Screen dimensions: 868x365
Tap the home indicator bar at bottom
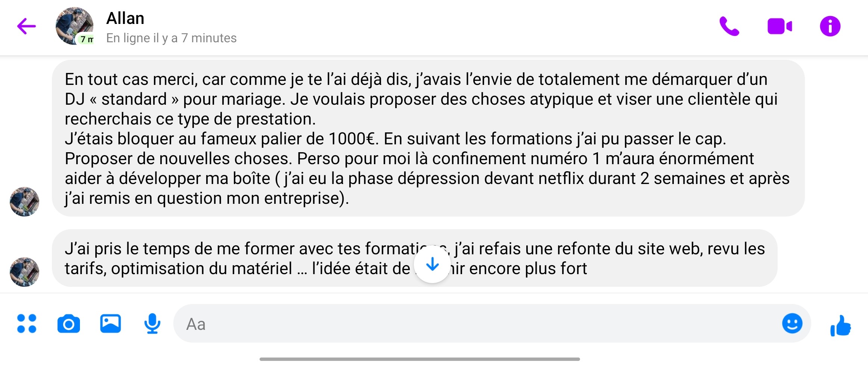coord(419,359)
